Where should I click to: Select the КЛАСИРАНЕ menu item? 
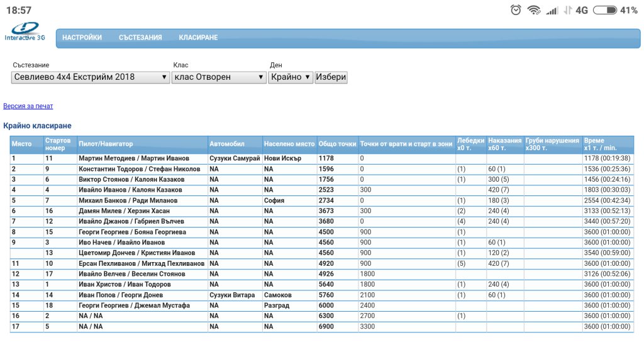(x=198, y=38)
